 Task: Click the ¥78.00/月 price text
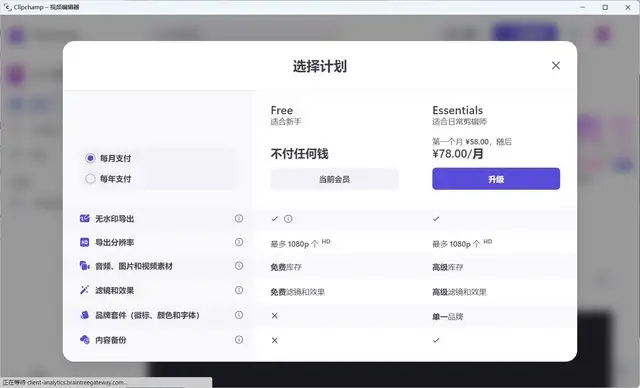[458, 154]
